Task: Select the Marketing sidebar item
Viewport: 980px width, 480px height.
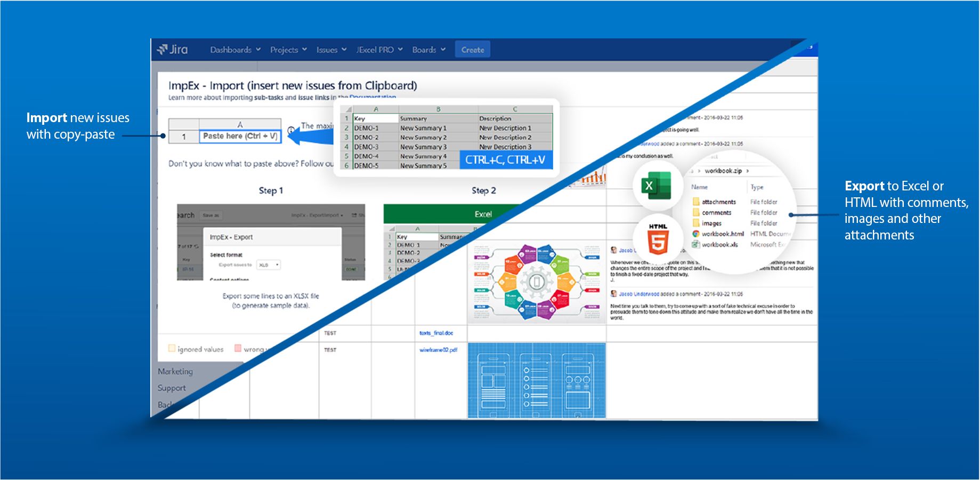Action: tap(175, 371)
